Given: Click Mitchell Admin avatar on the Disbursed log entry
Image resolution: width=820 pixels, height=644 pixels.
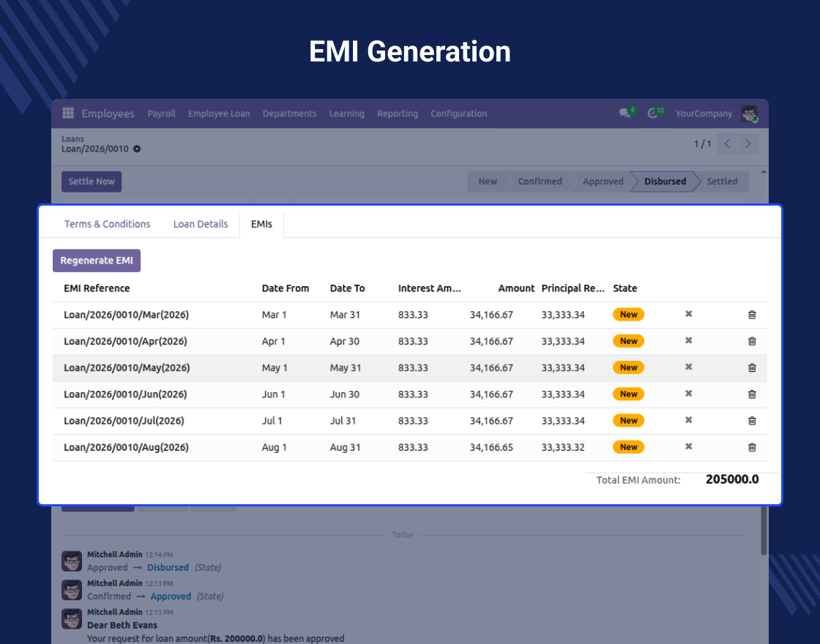Looking at the screenshot, I should click(x=72, y=561).
